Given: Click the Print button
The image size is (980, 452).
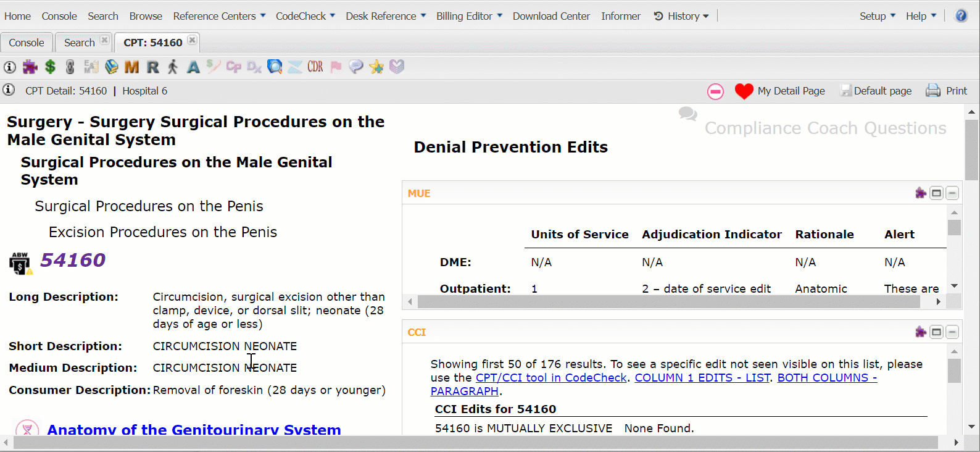Looking at the screenshot, I should click(947, 91).
